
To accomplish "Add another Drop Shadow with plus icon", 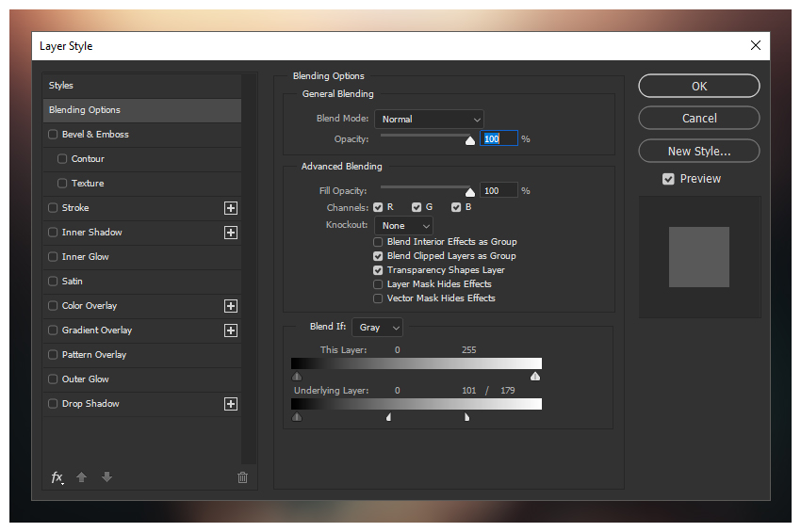I will pyautogui.click(x=231, y=404).
